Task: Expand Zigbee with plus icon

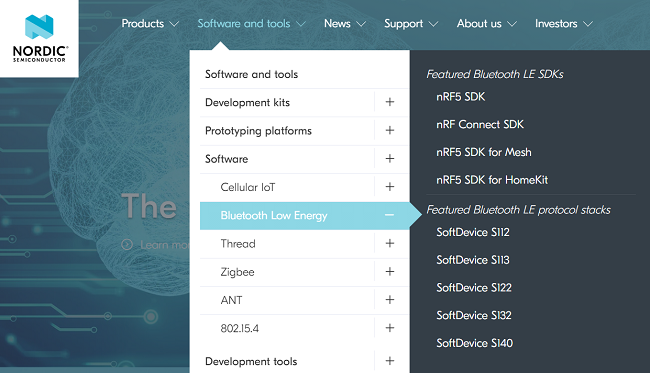Action: coord(390,271)
